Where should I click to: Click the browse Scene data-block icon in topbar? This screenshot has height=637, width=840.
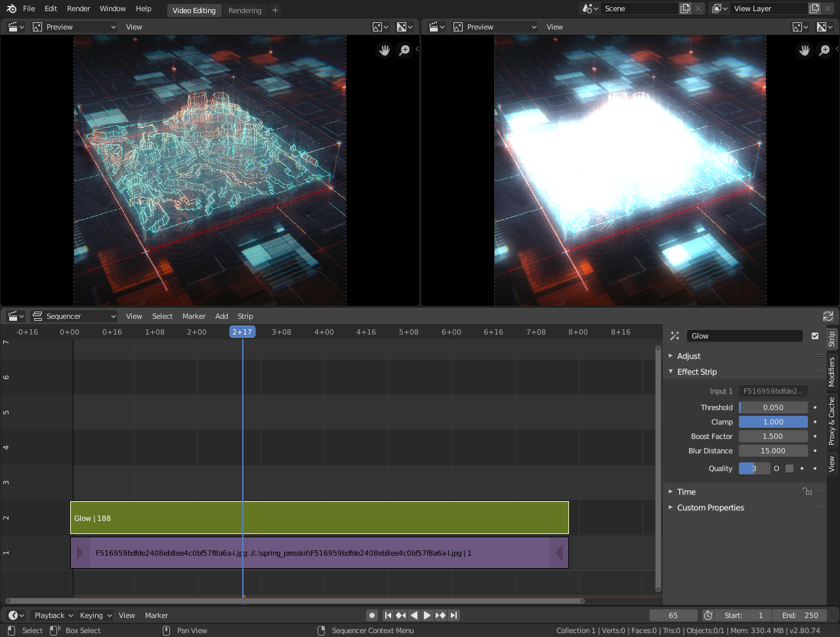pyautogui.click(x=589, y=8)
